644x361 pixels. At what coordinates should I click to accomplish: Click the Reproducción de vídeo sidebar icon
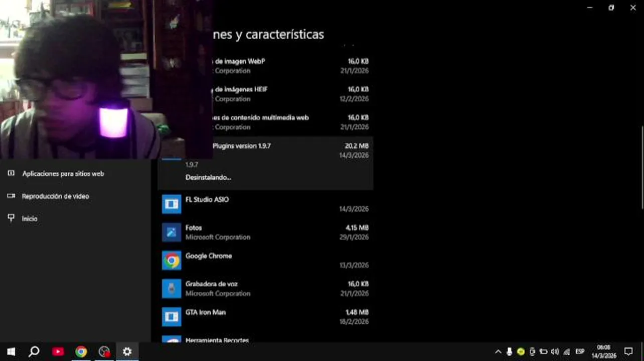tap(11, 196)
